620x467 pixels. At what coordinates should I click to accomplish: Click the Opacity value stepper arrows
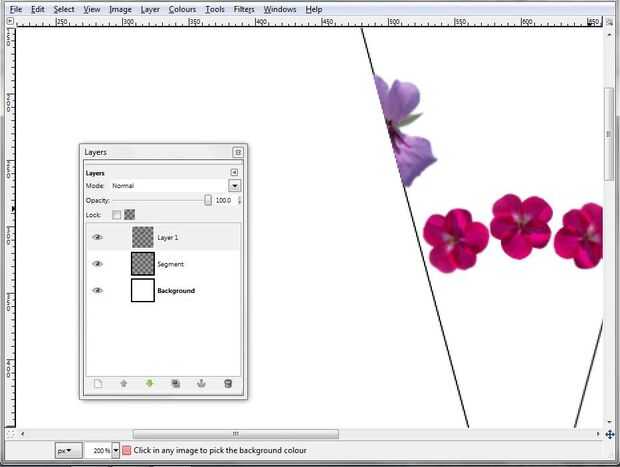click(x=239, y=200)
